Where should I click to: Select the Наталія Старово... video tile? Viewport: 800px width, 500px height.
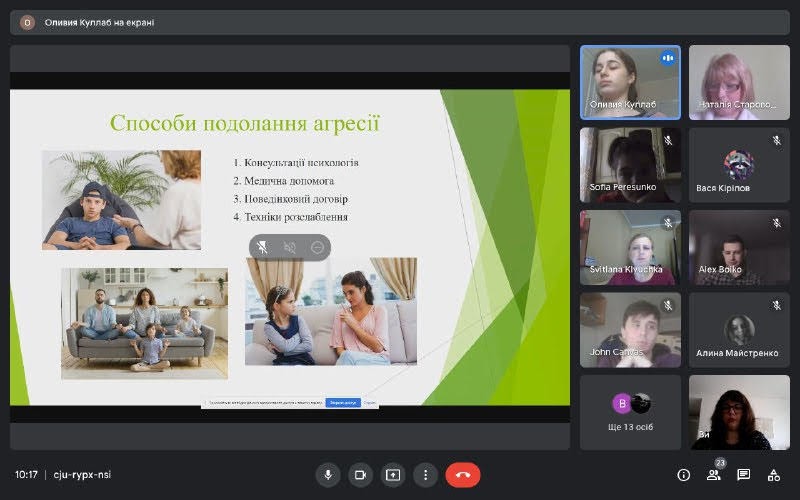pyautogui.click(x=739, y=83)
